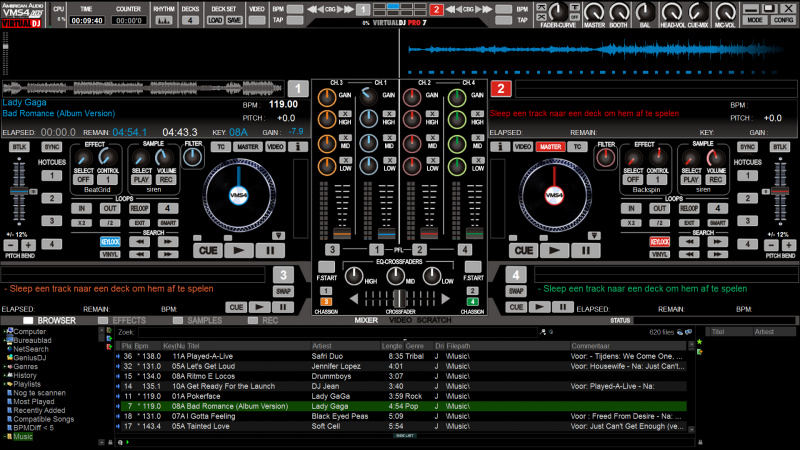Play deck 4
This screenshot has width=800, height=450.
(x=539, y=307)
